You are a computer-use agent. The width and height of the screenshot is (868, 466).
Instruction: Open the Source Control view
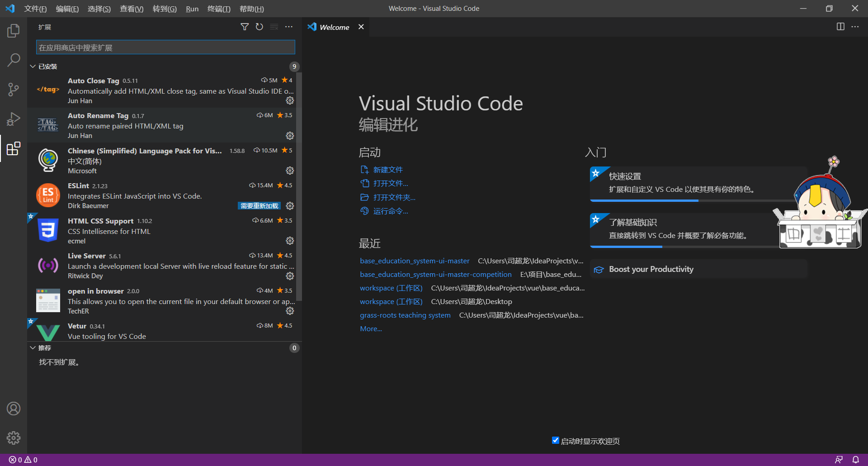pos(14,90)
